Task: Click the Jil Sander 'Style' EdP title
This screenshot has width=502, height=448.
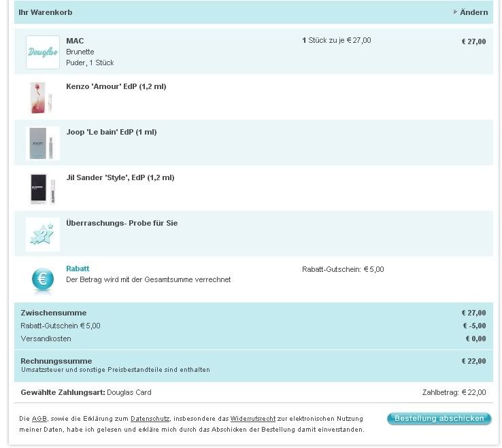Action: pos(120,177)
